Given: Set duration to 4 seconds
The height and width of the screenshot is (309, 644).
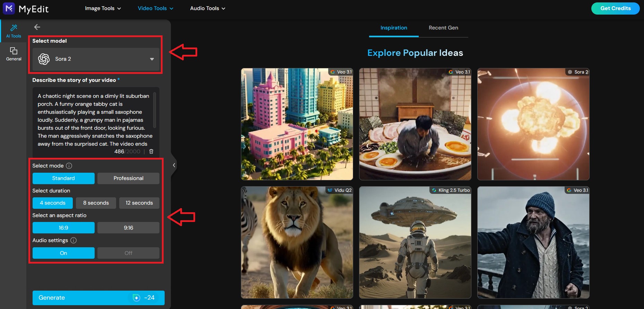Looking at the screenshot, I should (x=53, y=203).
